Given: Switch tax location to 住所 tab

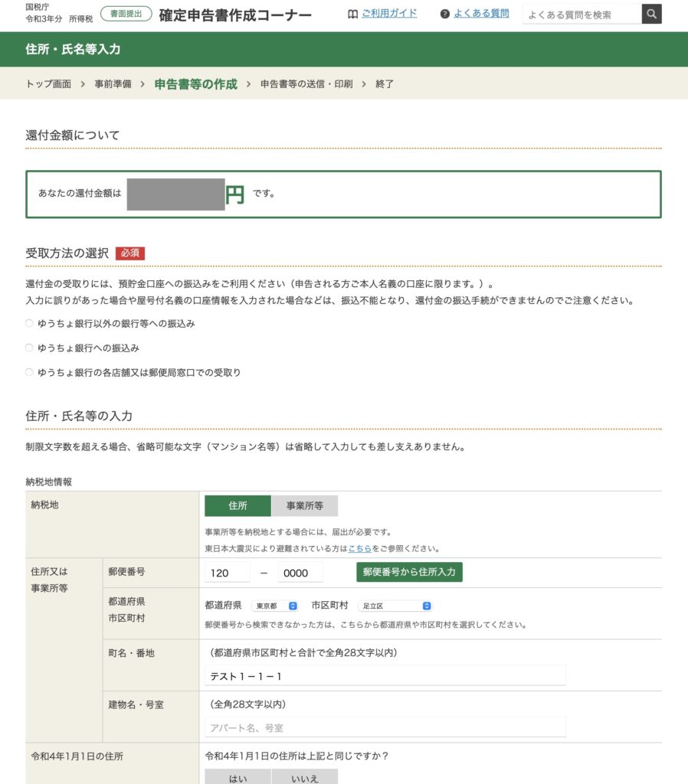Looking at the screenshot, I should click(x=238, y=506).
